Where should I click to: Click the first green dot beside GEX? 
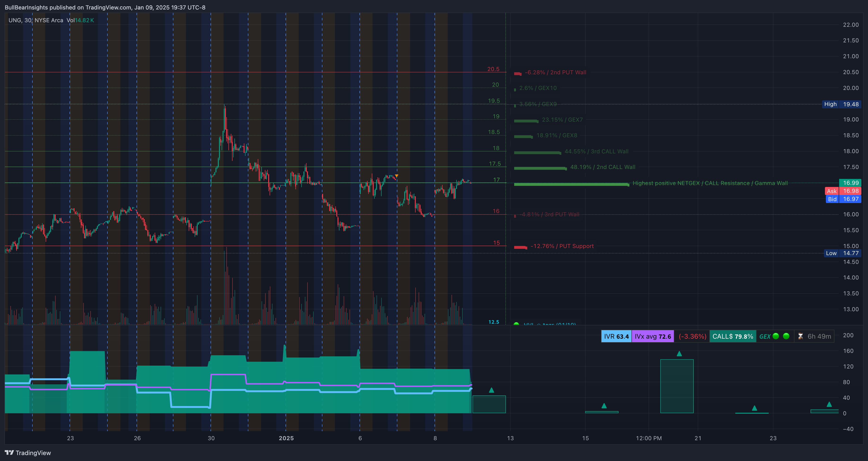pyautogui.click(x=776, y=336)
